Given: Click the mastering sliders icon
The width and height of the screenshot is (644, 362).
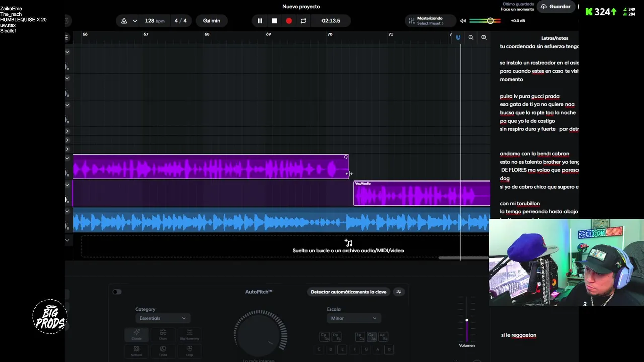Looking at the screenshot, I should (411, 21).
